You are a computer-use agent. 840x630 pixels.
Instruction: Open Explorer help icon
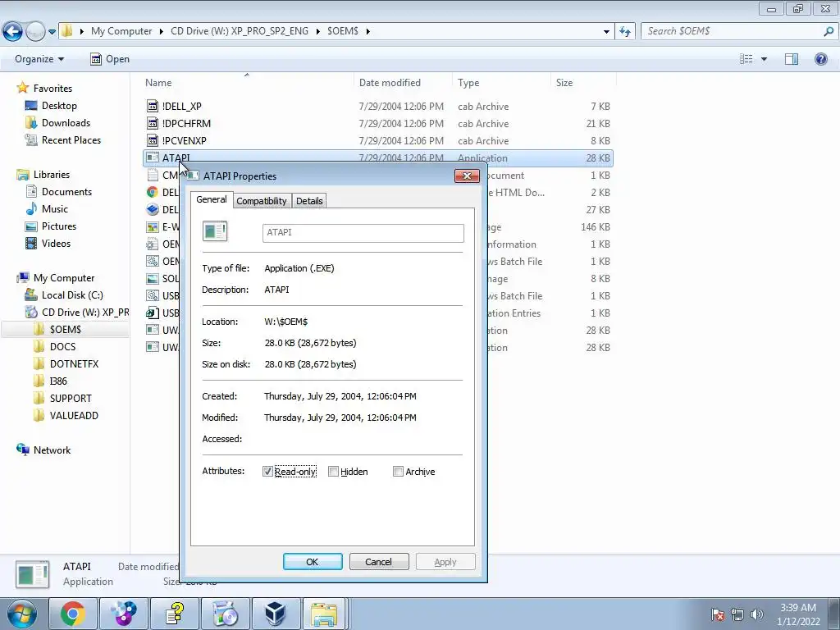(x=820, y=59)
